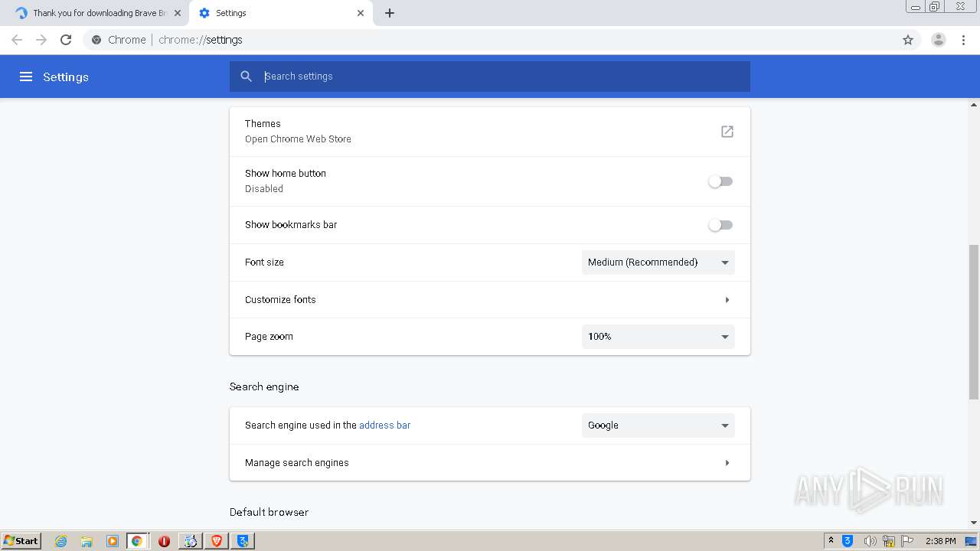
Task: Enable Show bookmarks bar switch
Action: (x=720, y=225)
